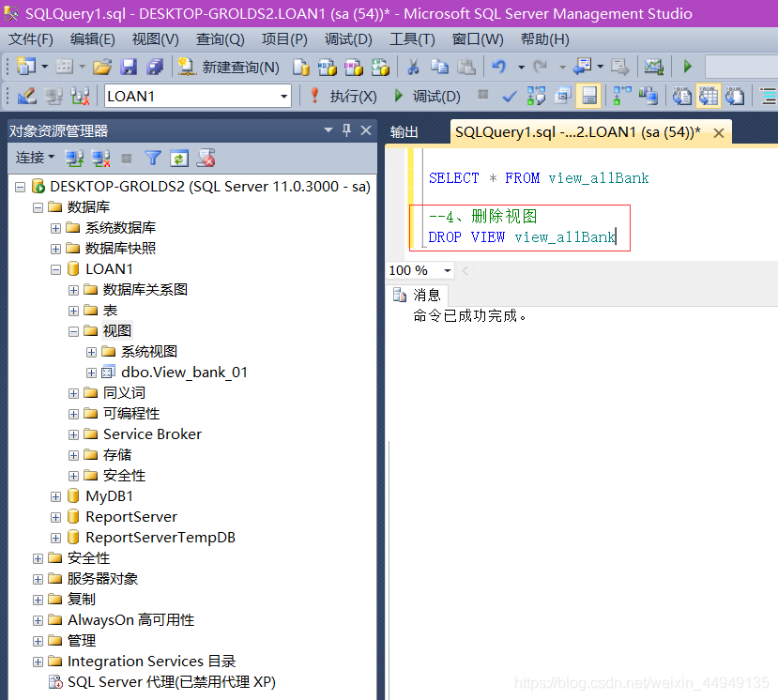Click the New Project toolbar icon
This screenshot has height=700, width=778.
(25, 66)
